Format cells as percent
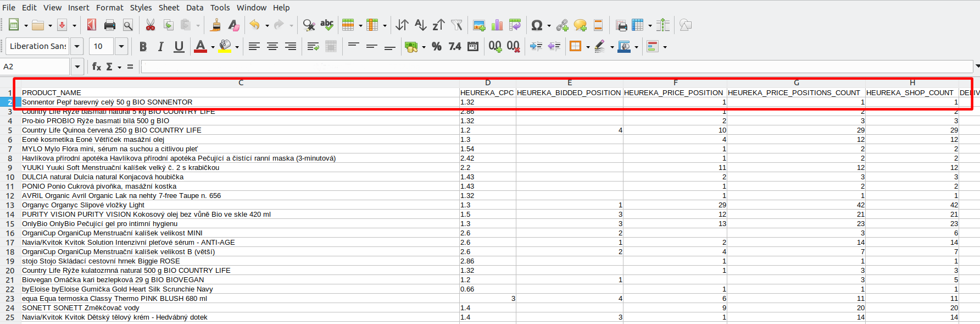 point(437,47)
